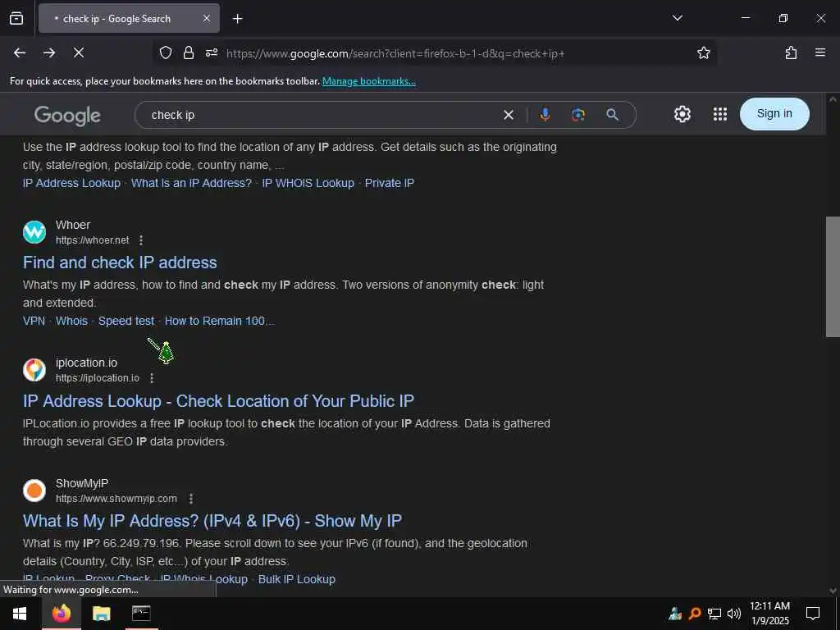
Task: Open clock showing 12:11 AM
Action: (x=769, y=614)
